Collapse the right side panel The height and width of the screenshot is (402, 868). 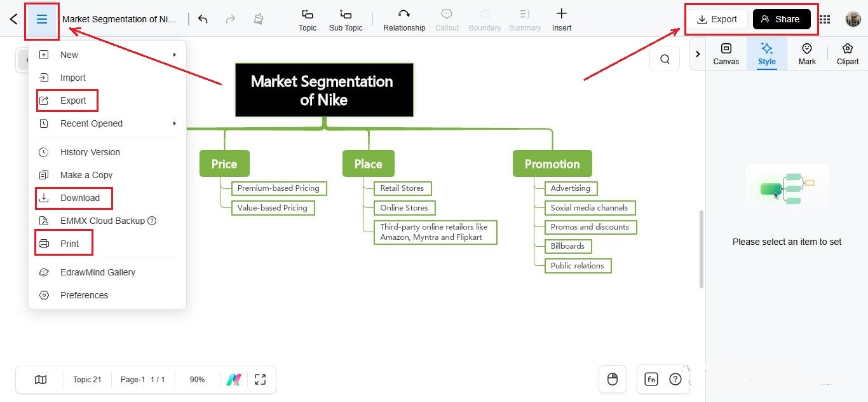point(698,54)
